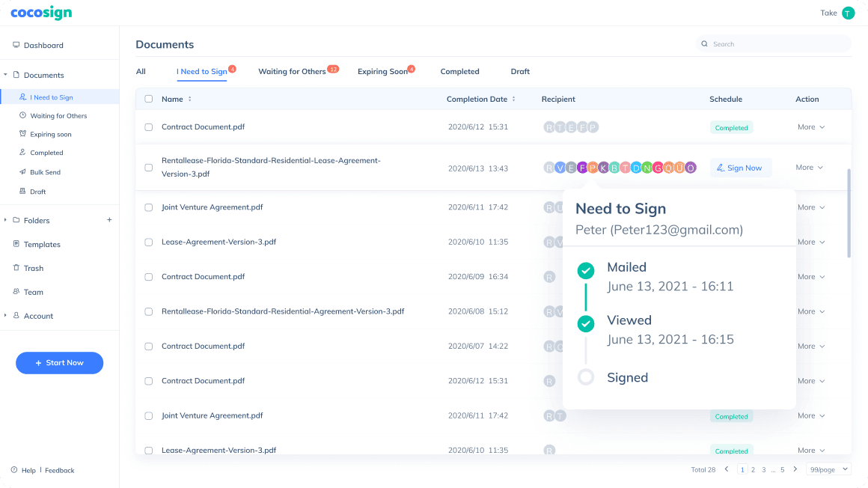Add a new folder with plus icon
The image size is (868, 488).
109,220
